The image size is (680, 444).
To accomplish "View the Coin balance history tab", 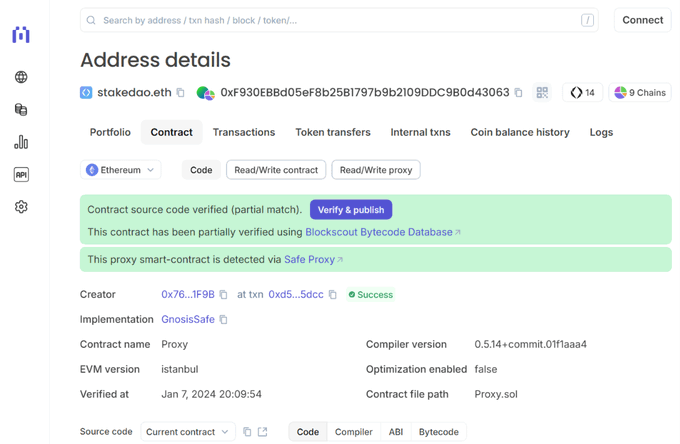I will point(520,132).
